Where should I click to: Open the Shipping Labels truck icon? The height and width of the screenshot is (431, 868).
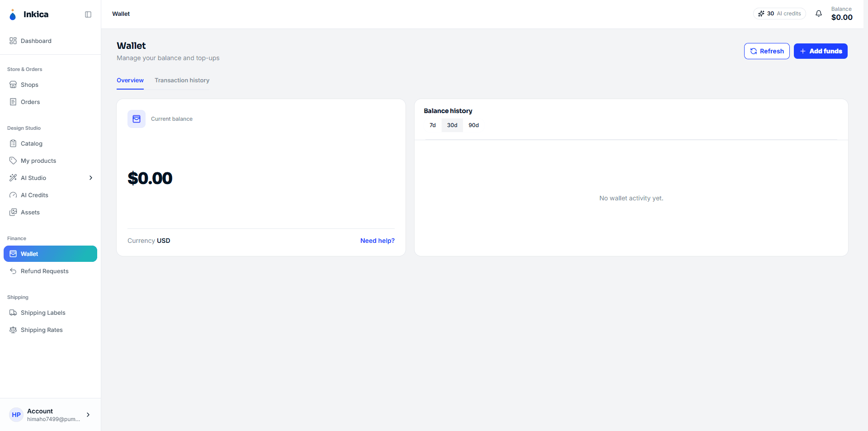[13, 313]
